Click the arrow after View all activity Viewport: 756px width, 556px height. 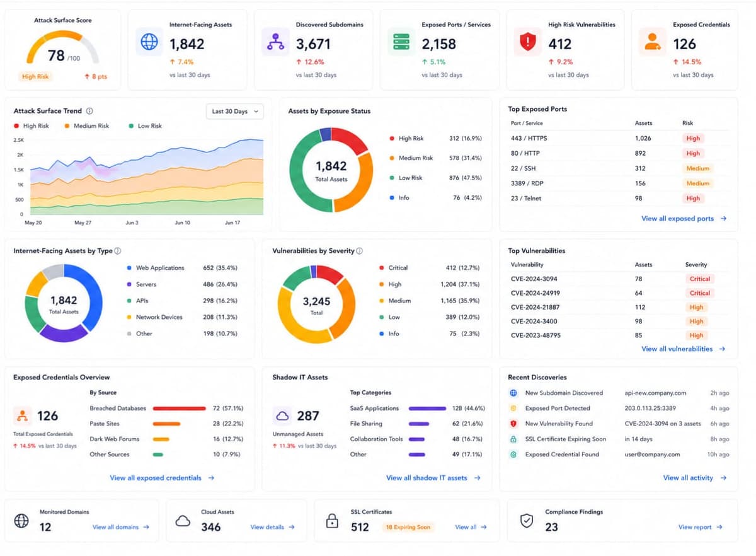723,478
